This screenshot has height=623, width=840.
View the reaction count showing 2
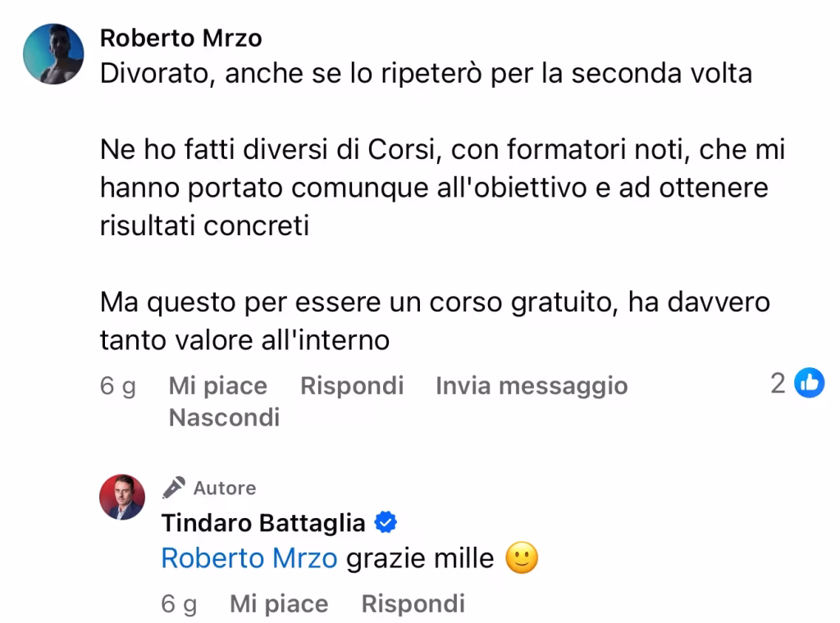(x=778, y=383)
